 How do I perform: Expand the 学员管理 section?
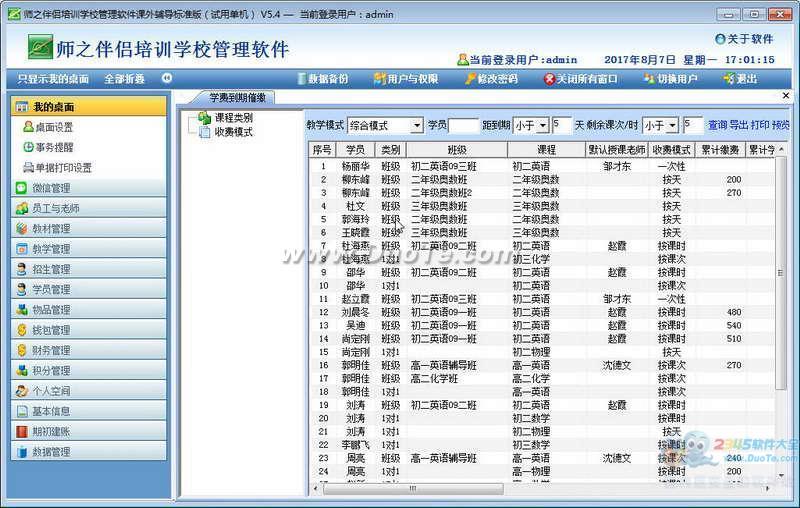click(x=89, y=289)
